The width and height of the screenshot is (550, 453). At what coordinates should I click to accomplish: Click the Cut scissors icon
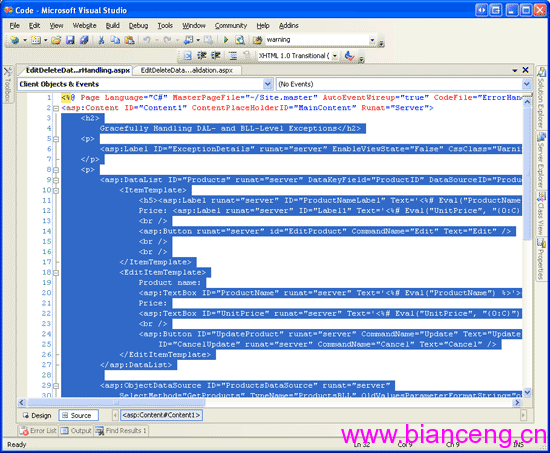point(101,40)
